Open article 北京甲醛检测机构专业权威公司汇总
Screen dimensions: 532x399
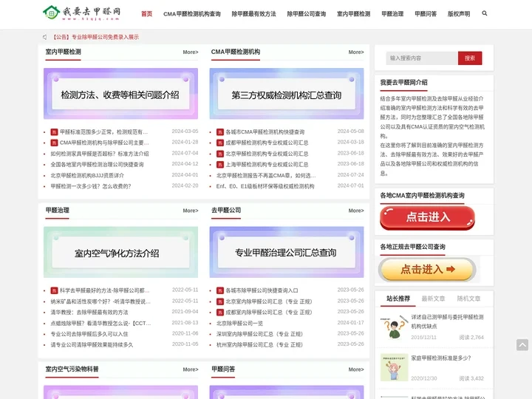(267, 154)
